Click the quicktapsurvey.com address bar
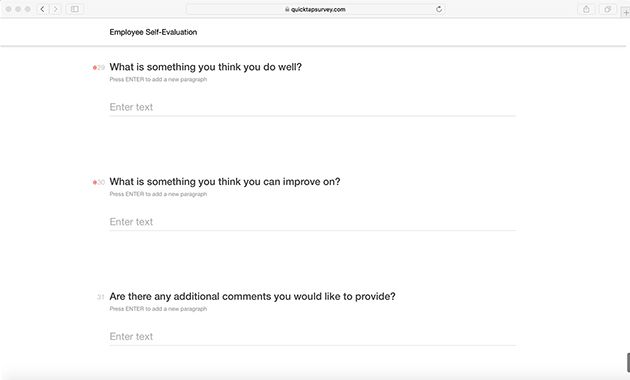The height and width of the screenshot is (380, 630). [315, 9]
